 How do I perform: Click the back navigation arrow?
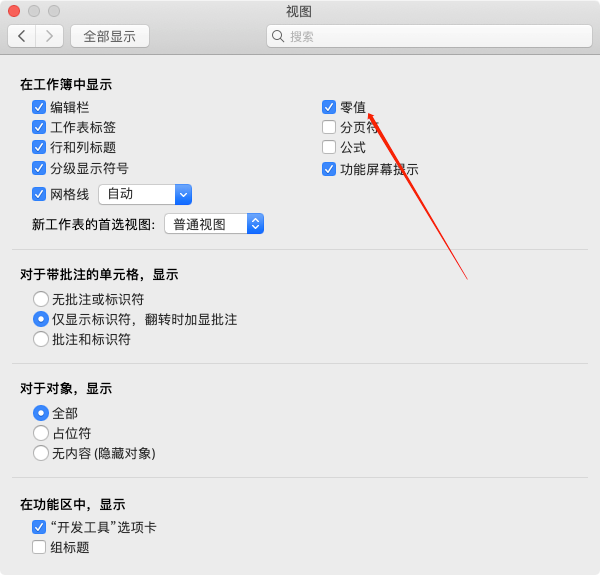click(22, 36)
